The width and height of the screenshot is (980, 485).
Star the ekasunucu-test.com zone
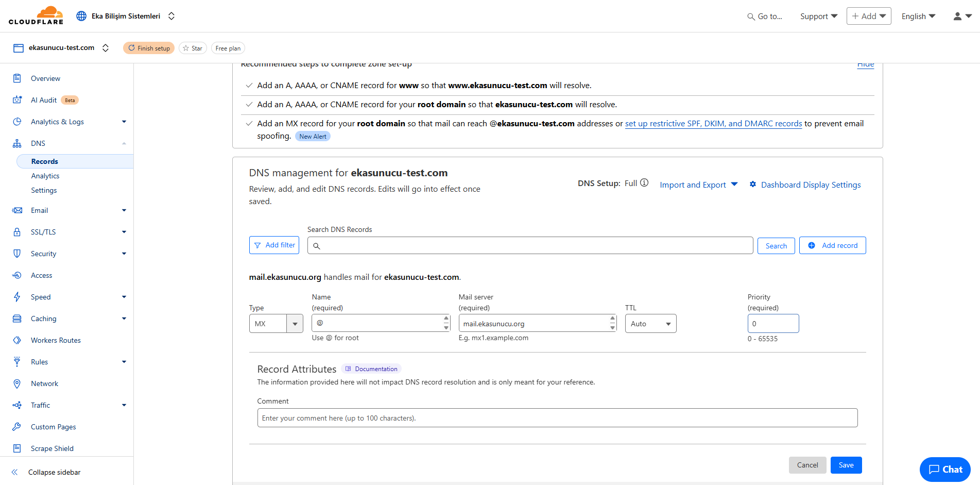[193, 48]
